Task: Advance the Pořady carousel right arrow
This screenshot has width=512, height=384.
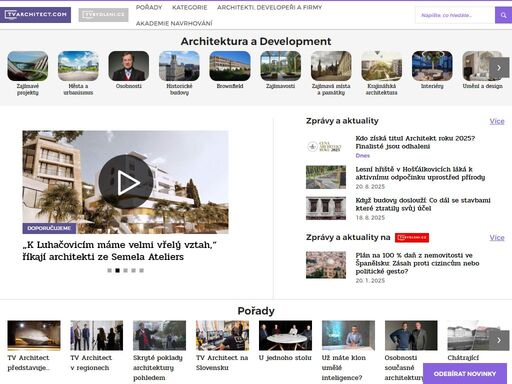Action: coord(499,340)
